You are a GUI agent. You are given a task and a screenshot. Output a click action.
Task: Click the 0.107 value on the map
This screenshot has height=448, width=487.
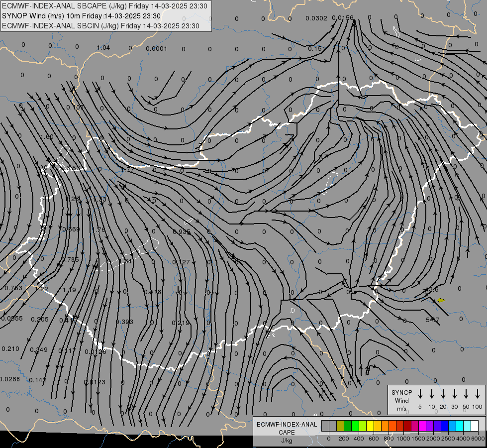pyautogui.click(x=75, y=108)
